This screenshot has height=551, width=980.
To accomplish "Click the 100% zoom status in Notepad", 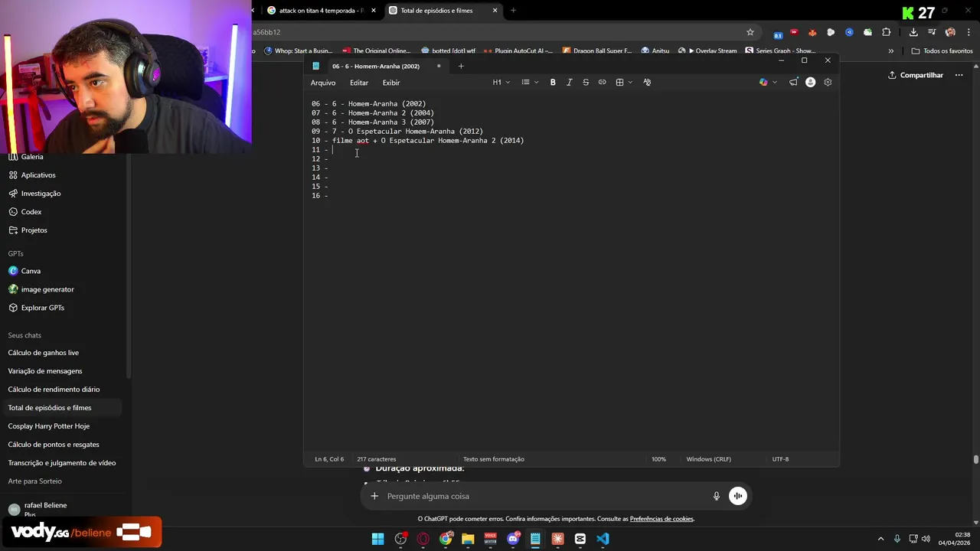I will point(658,459).
